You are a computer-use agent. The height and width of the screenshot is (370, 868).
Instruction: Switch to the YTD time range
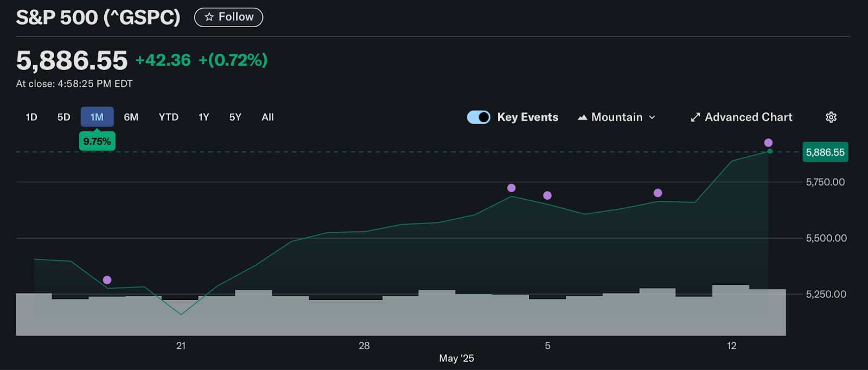[x=168, y=117]
